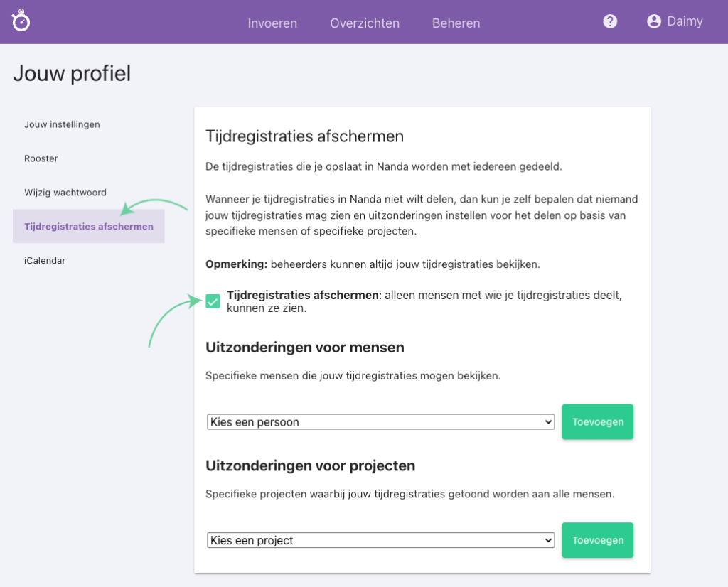The width and height of the screenshot is (728, 587).
Task: Click the Jouw profiel page heading
Action: 71,73
